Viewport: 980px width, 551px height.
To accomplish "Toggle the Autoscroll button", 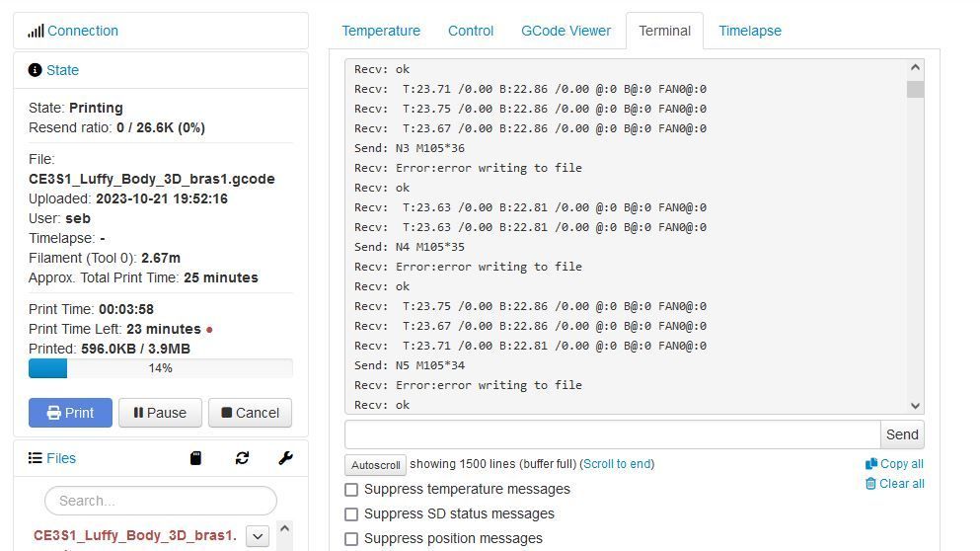I will click(x=375, y=465).
